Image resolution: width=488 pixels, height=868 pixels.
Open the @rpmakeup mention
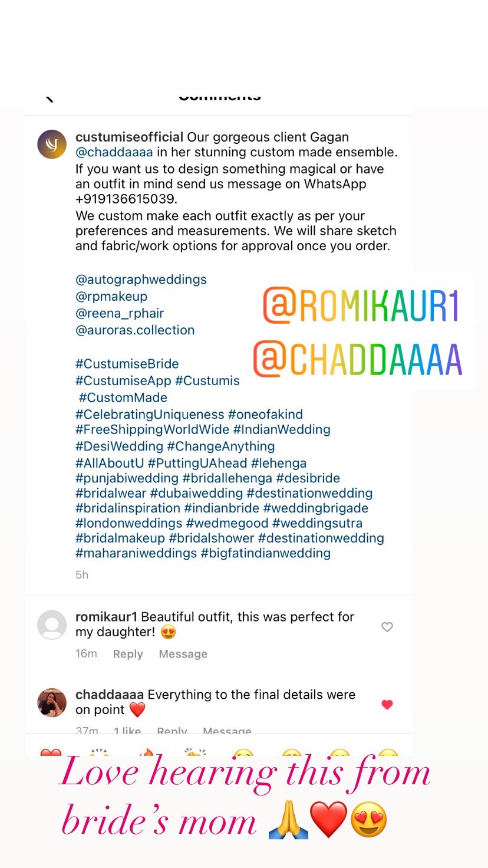[x=111, y=296]
